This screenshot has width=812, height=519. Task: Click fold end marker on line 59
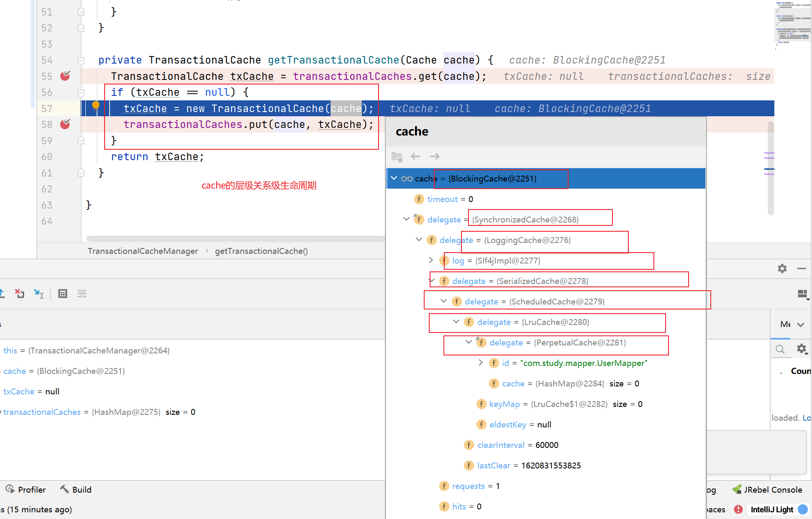click(81, 141)
